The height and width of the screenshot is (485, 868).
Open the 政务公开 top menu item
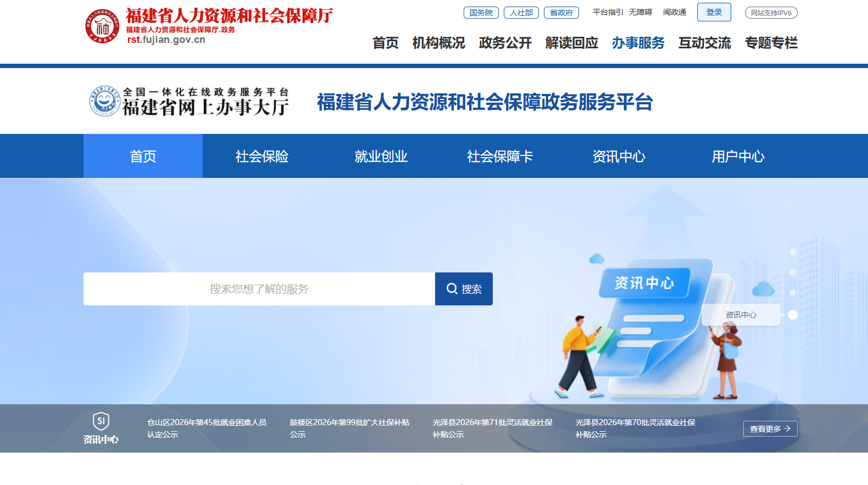[x=505, y=43]
